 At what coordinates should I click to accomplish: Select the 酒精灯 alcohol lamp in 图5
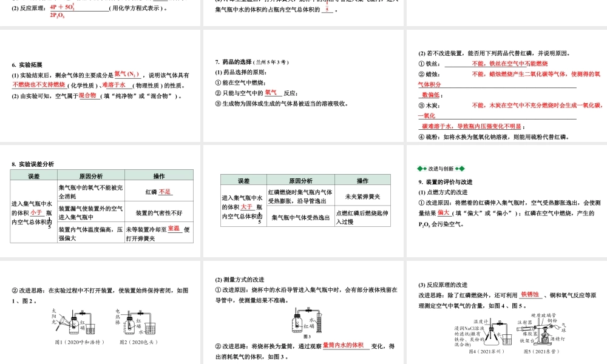pyautogui.click(x=546, y=340)
